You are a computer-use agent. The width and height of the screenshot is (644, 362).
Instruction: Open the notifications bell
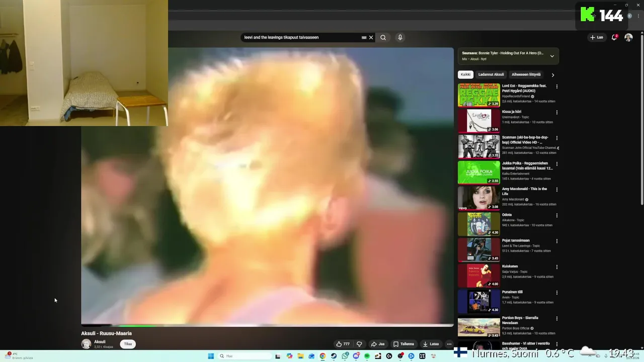pyautogui.click(x=614, y=37)
